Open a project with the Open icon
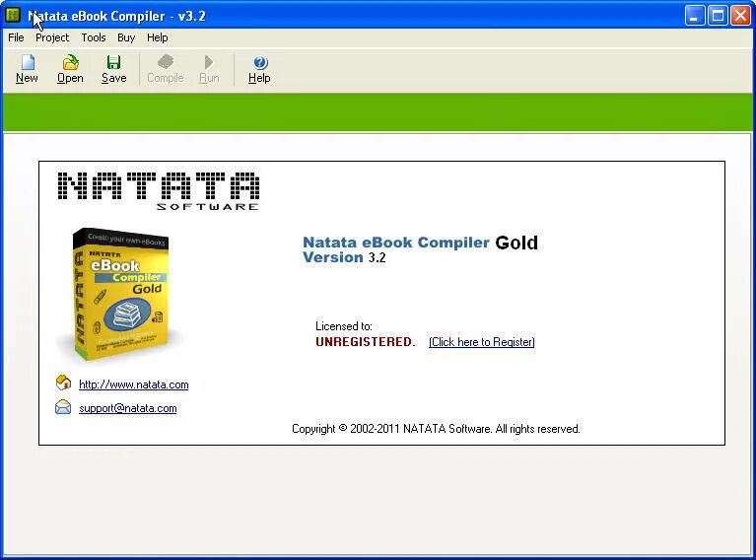Viewport: 756px width, 560px height. pyautogui.click(x=70, y=69)
